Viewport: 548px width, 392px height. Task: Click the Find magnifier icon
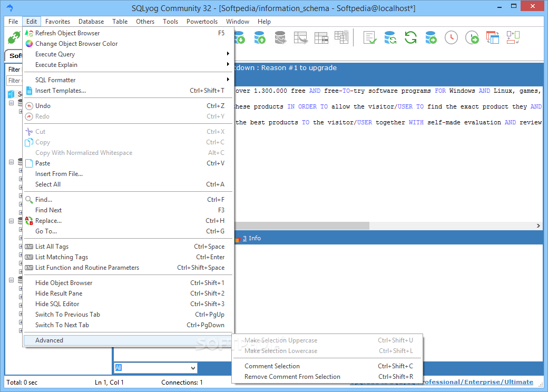[x=29, y=200]
